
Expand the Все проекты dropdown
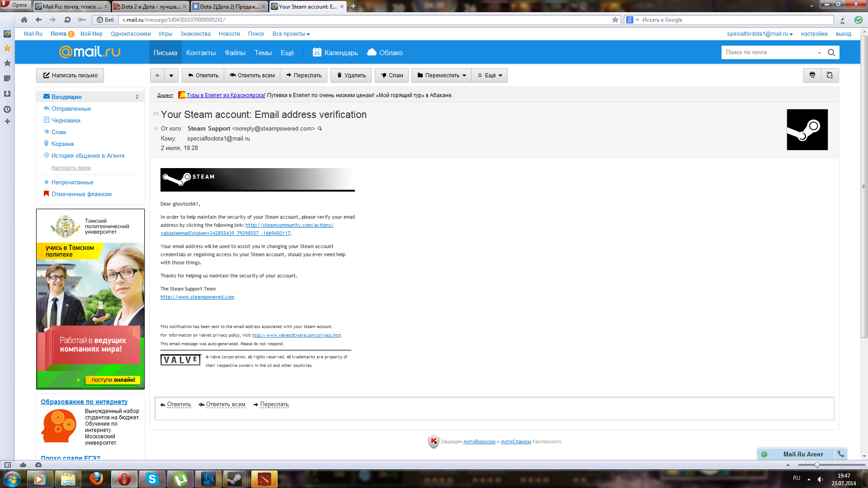291,34
